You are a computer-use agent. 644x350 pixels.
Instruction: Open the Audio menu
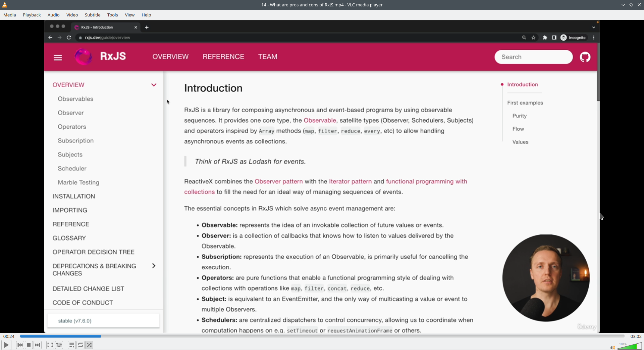pyautogui.click(x=54, y=15)
